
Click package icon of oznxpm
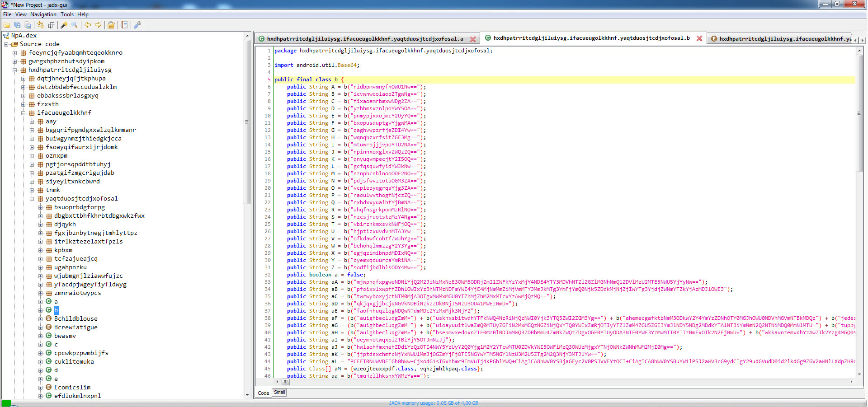40,156
